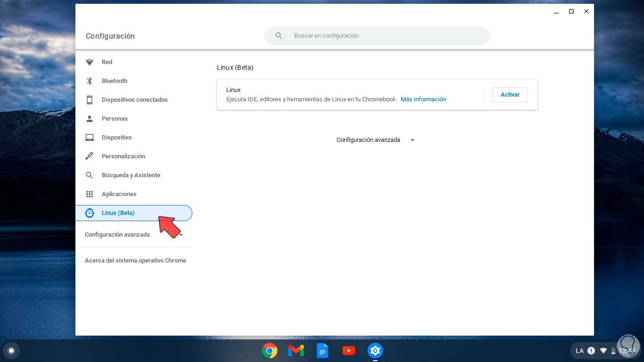
Task: Select Linux (Beta) in the sidebar
Action: 134,213
